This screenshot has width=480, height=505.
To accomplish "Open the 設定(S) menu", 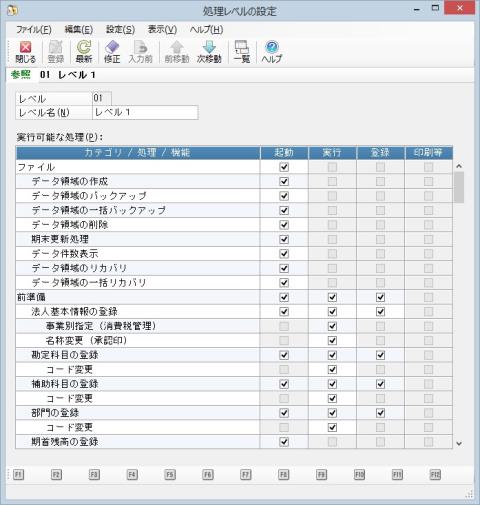I will pos(120,30).
